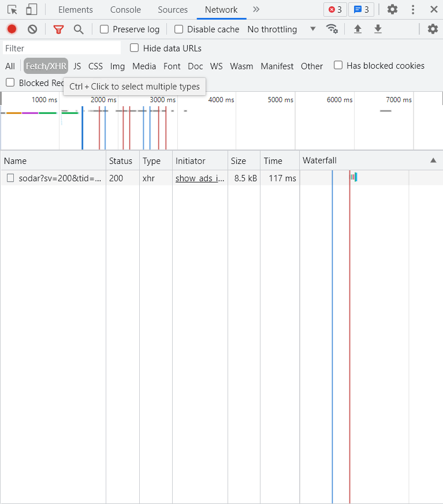Viewport: 443px width, 504px height.
Task: Filter requests by Doc type
Action: [195, 66]
